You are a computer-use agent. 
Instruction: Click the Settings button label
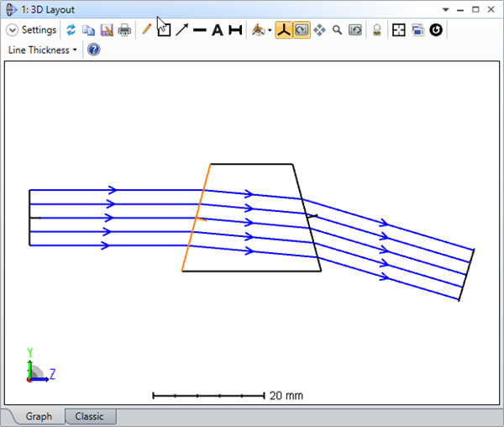[x=39, y=30]
